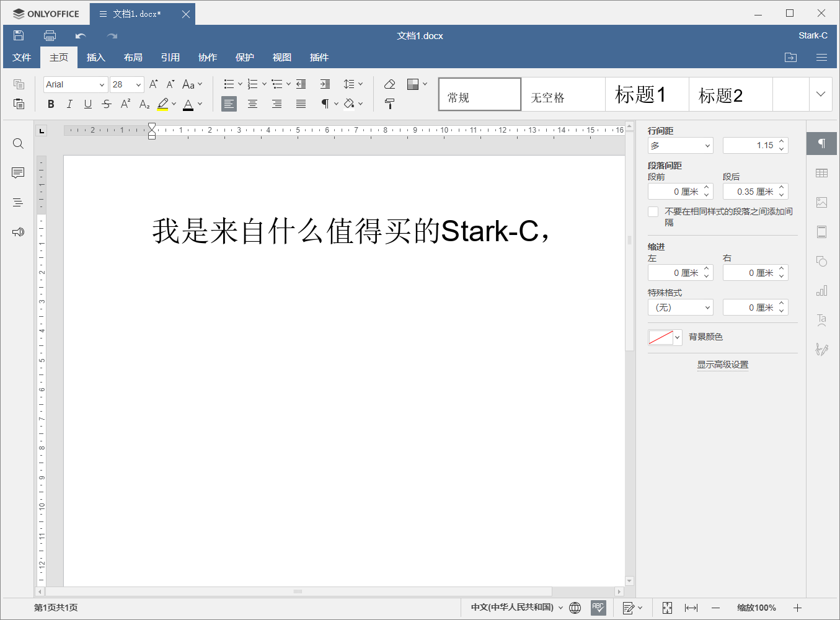
Task: Switch to the 插入 tab
Action: [96, 58]
